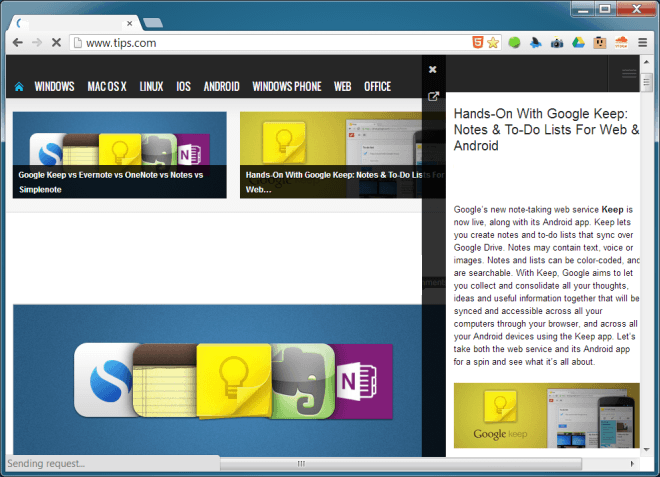
Task: Open the LINUX category
Action: pos(151,87)
